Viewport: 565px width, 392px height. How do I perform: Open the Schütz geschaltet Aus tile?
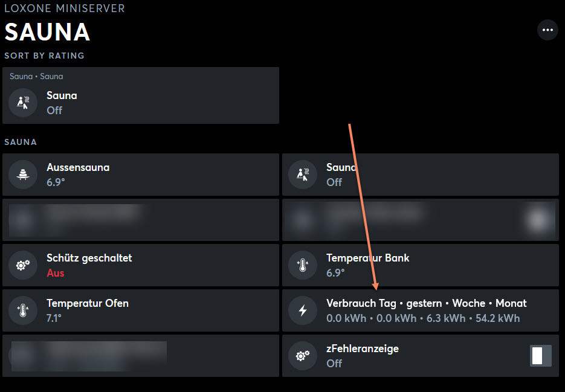(141, 265)
